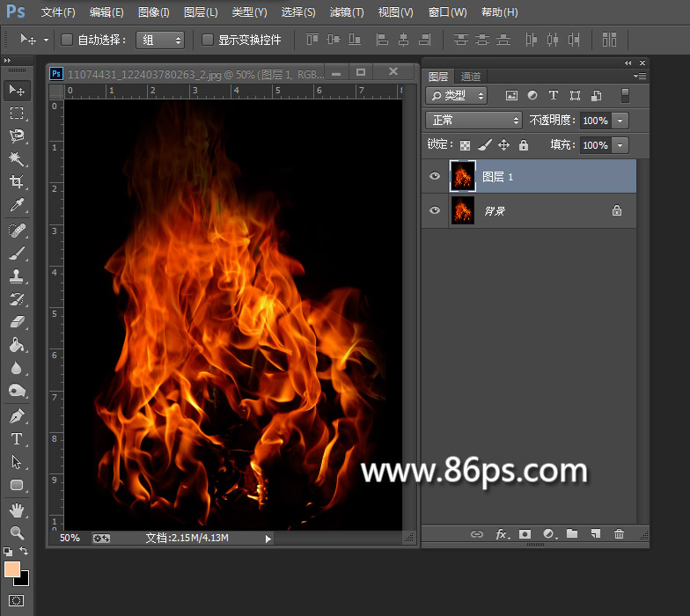Select the Dodge tool
Image resolution: width=690 pixels, height=616 pixels.
[17, 391]
